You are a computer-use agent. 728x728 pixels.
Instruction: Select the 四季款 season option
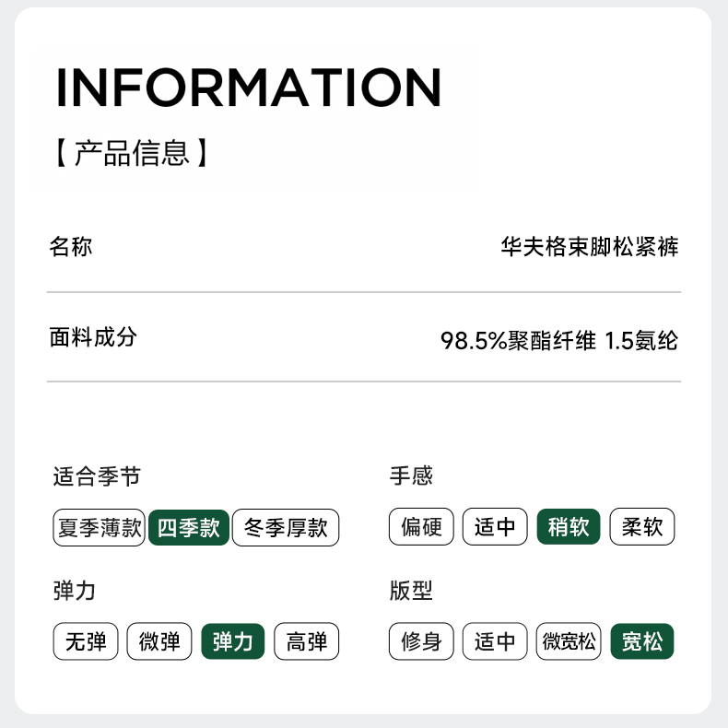click(189, 528)
